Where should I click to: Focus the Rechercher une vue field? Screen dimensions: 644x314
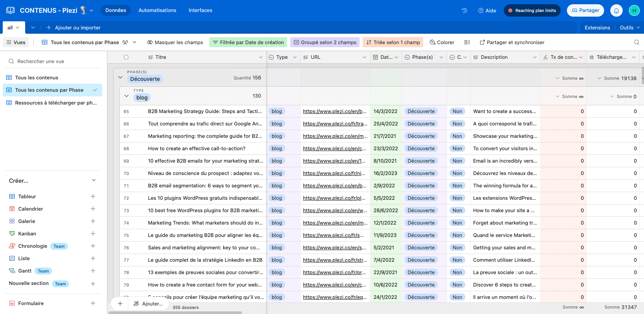[52, 61]
